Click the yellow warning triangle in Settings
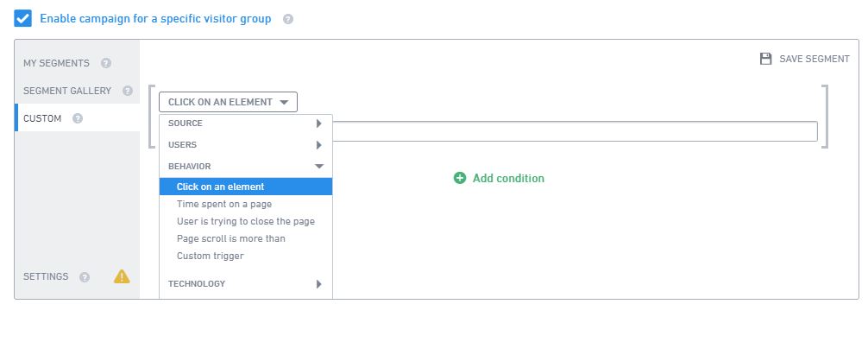Image resolution: width=868 pixels, height=342 pixels. 122,276
